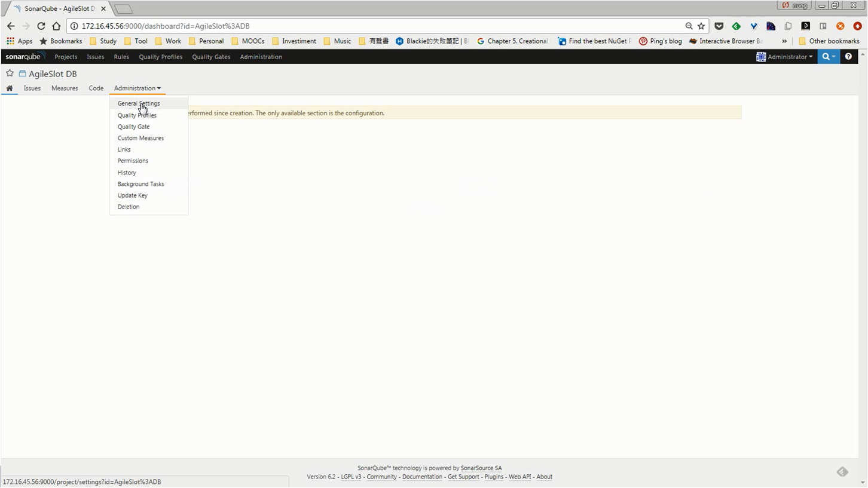The width and height of the screenshot is (868, 488).
Task: Open the Code tab
Action: [96, 88]
